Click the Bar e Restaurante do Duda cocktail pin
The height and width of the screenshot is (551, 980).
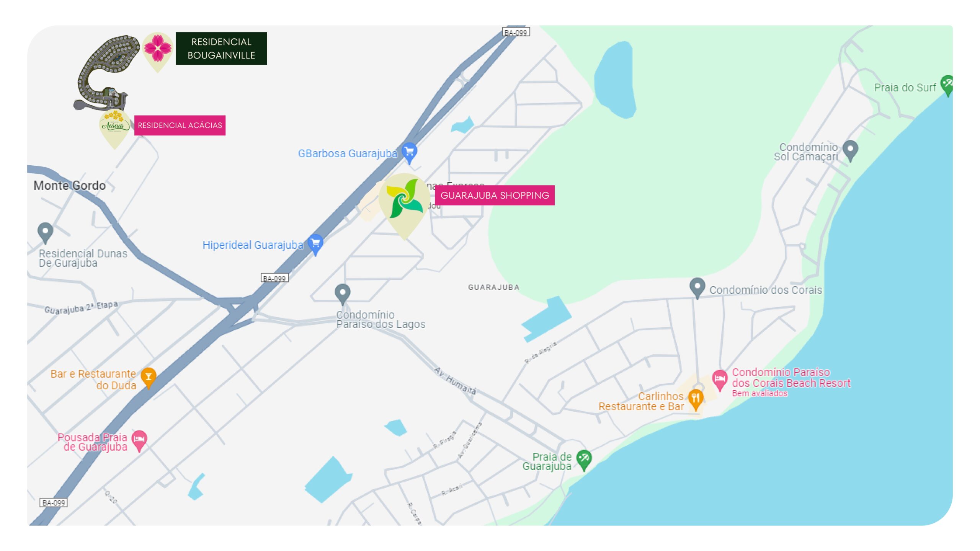coord(148,378)
